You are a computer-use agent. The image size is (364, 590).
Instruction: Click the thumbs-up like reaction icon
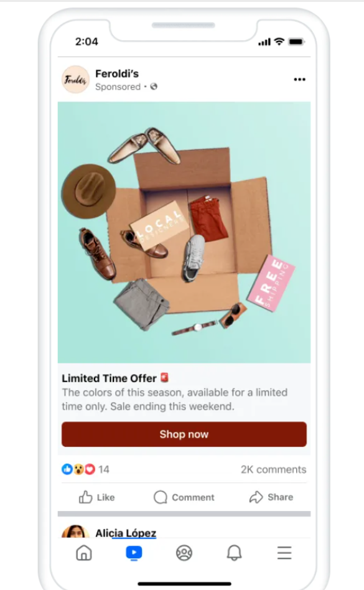tap(67, 469)
